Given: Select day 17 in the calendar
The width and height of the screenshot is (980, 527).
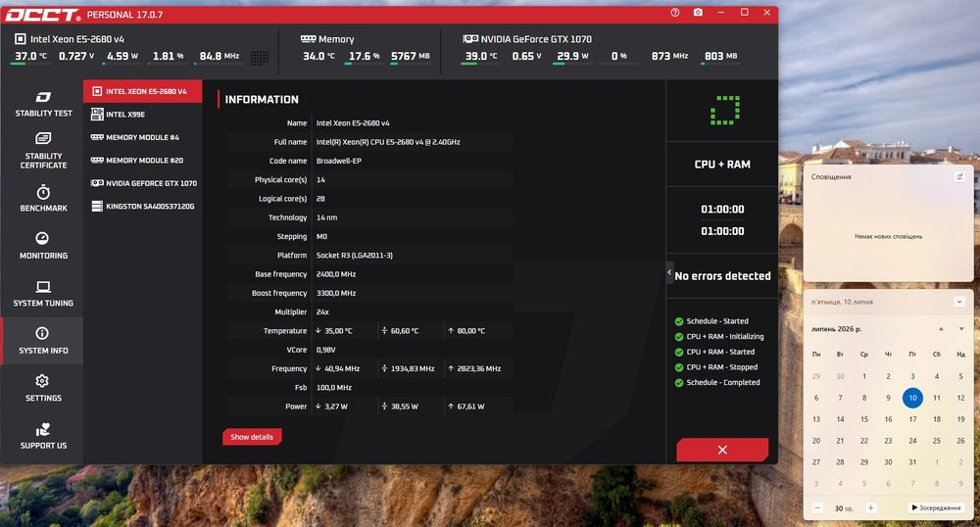Looking at the screenshot, I should point(912,419).
